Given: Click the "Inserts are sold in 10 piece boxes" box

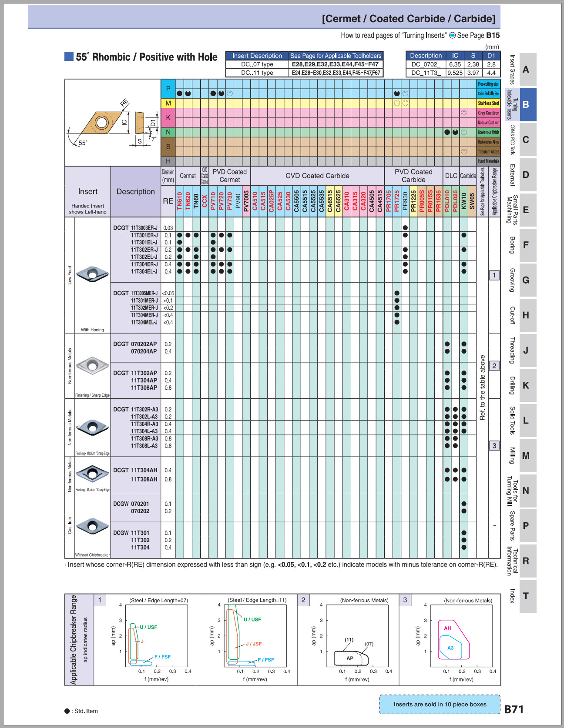Looking at the screenshot, I should coord(440,704).
